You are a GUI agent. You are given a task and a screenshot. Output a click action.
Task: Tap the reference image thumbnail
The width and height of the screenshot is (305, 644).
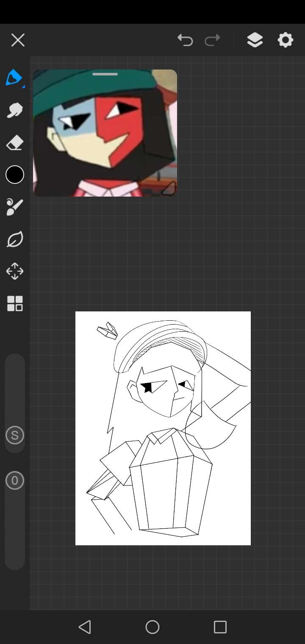coord(105,133)
